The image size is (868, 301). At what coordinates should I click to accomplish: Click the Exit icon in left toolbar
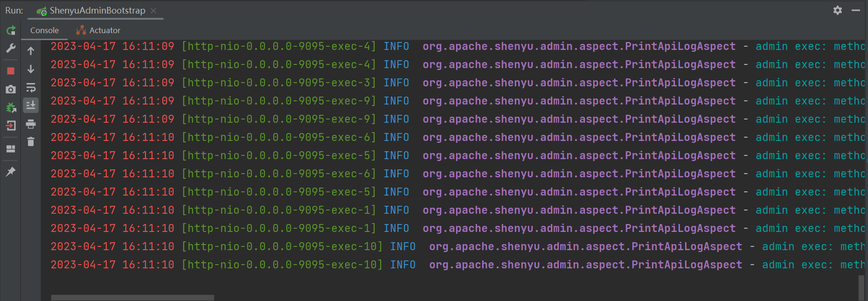pyautogui.click(x=11, y=126)
